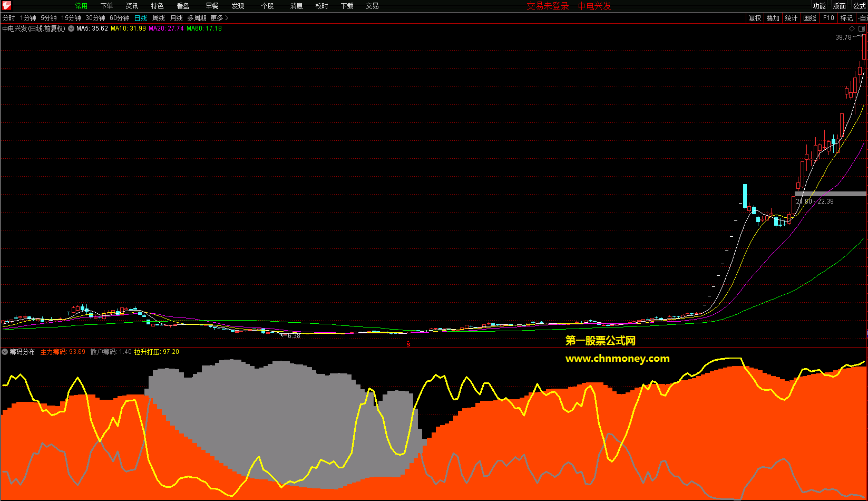This screenshot has width=868, height=501.
Task: Click the red application logo icon
Action: pyautogui.click(x=6, y=6)
